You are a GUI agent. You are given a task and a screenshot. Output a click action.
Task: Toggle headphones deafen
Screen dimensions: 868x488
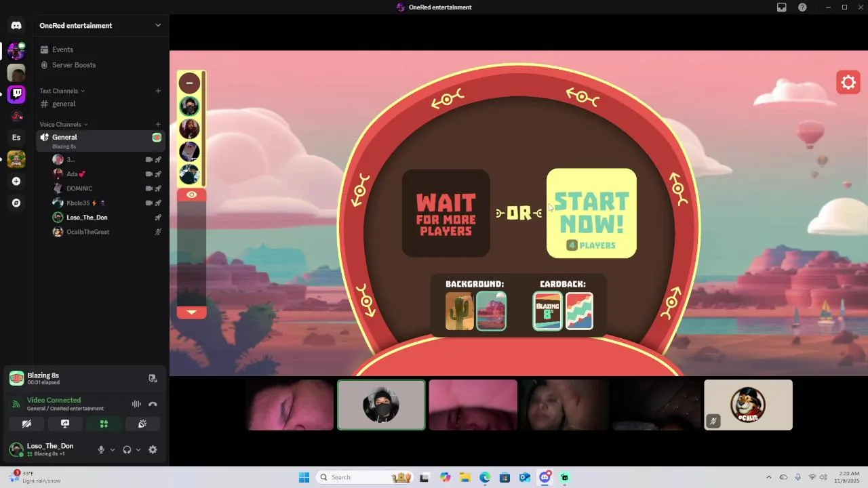click(127, 449)
